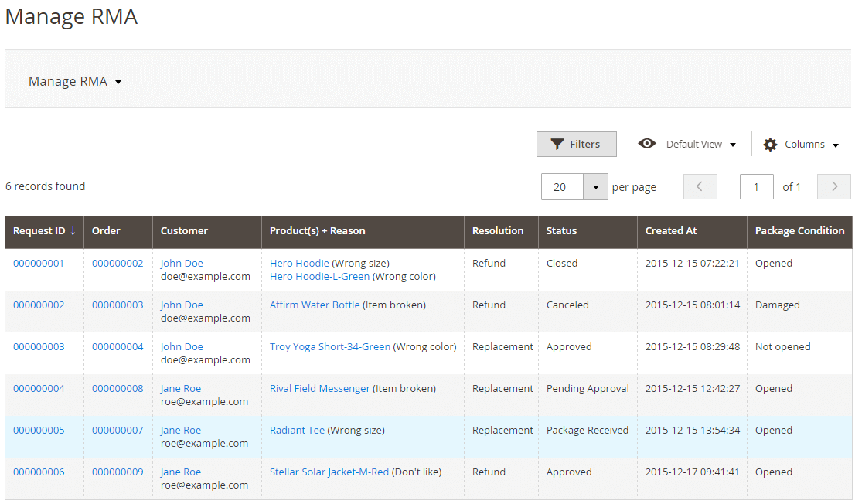Image resolution: width=855 pixels, height=504 pixels.
Task: Click the gear icon for Columns
Action: [x=770, y=145]
